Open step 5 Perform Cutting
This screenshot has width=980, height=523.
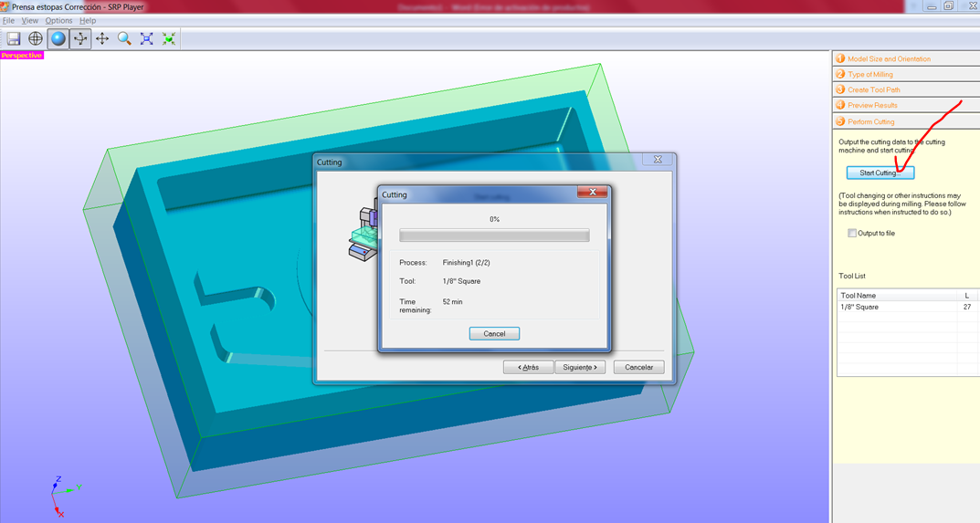(x=906, y=121)
